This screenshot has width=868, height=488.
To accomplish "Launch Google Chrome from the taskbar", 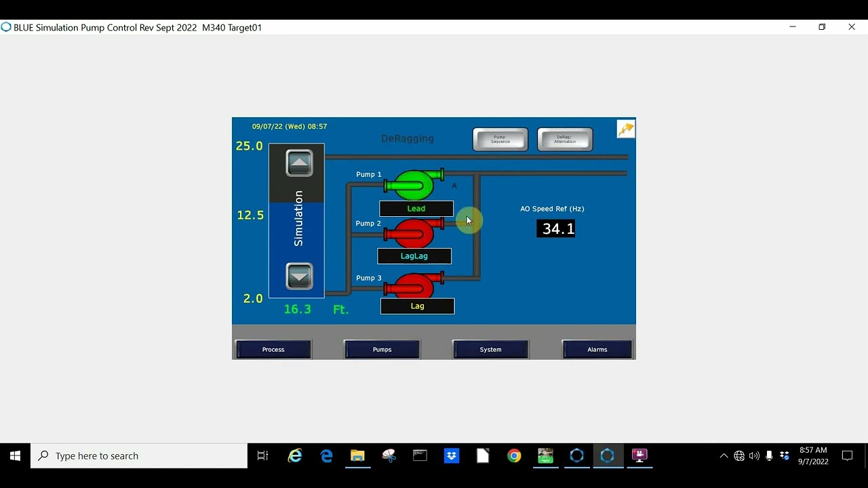I will pyautogui.click(x=514, y=456).
